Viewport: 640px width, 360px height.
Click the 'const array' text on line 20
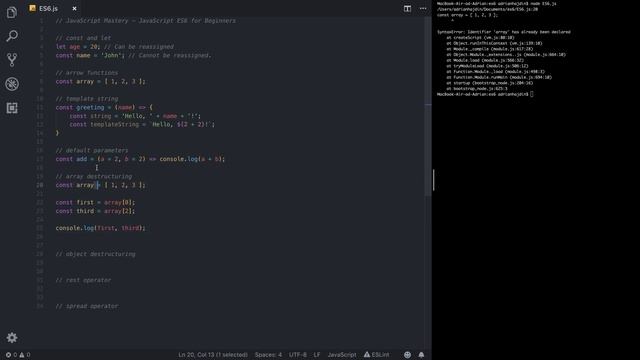pos(75,185)
